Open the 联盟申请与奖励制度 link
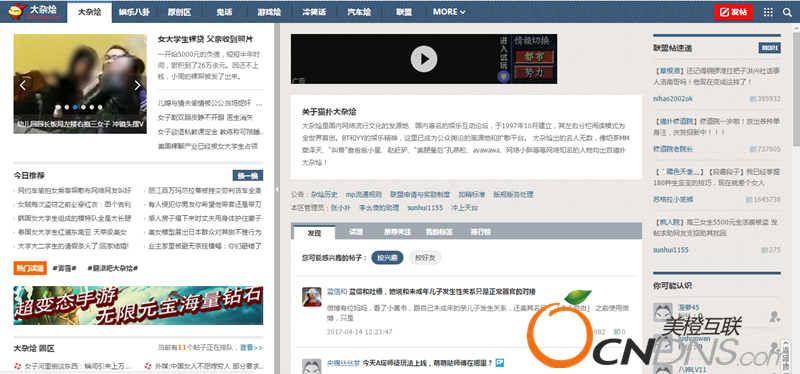The width and height of the screenshot is (800, 374). coord(420,194)
